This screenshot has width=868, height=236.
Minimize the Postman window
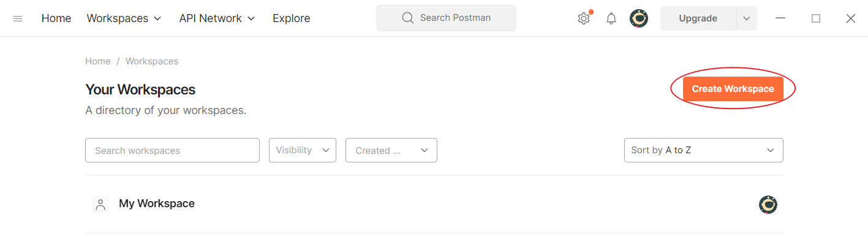coord(780,18)
